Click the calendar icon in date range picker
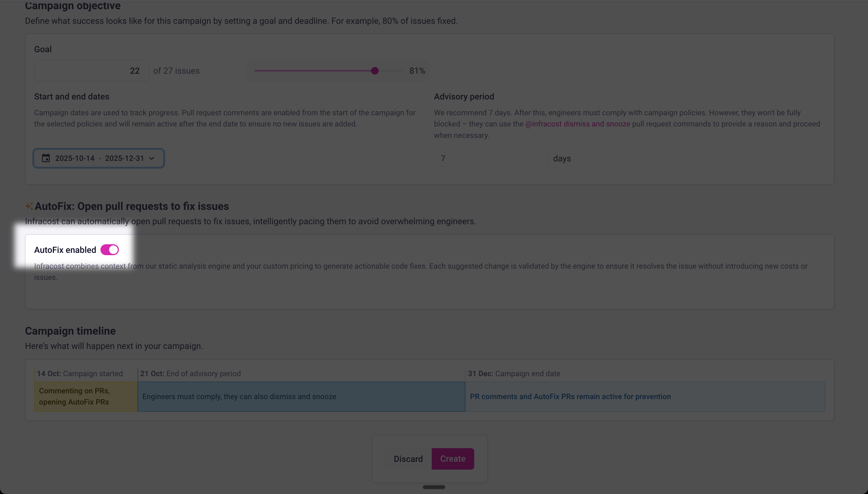The height and width of the screenshot is (494, 868). [x=46, y=158]
